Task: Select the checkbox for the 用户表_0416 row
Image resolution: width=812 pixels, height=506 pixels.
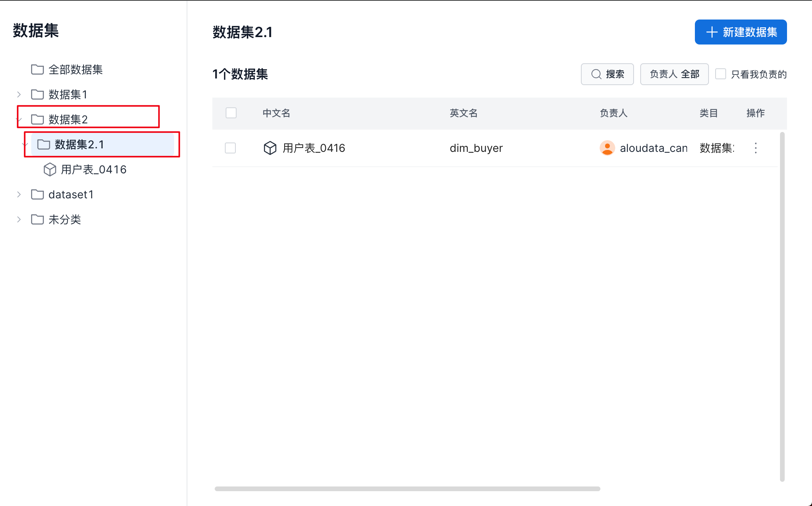Action: click(230, 148)
